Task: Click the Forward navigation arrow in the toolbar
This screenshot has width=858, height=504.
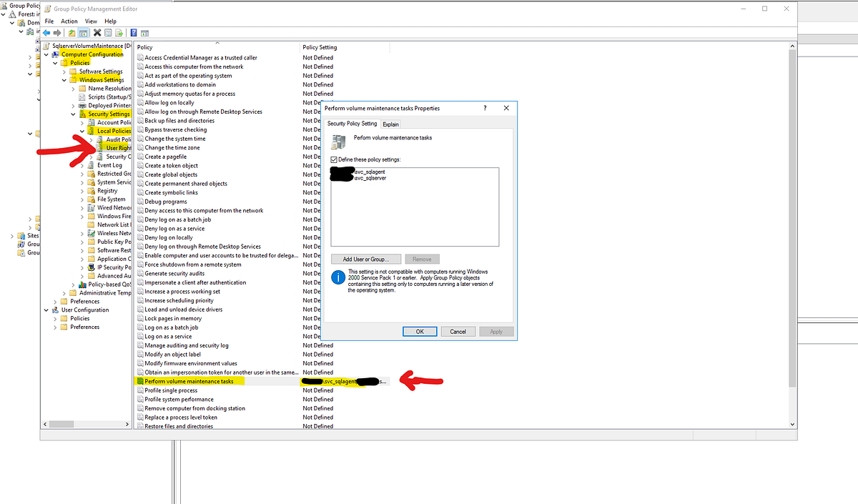Action: click(56, 32)
